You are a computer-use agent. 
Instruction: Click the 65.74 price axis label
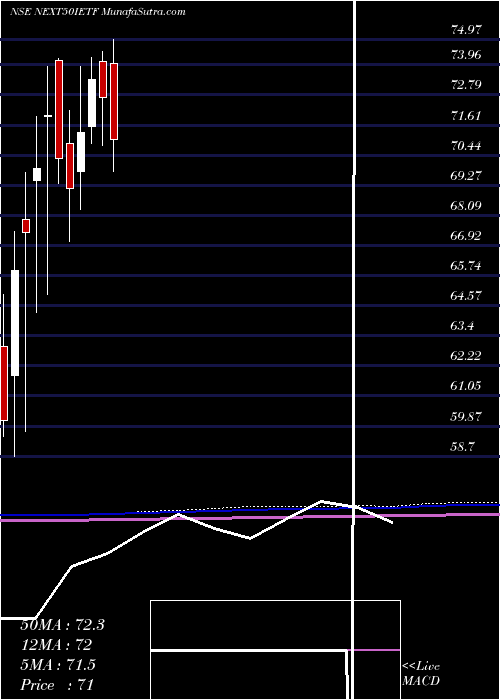[x=466, y=266]
